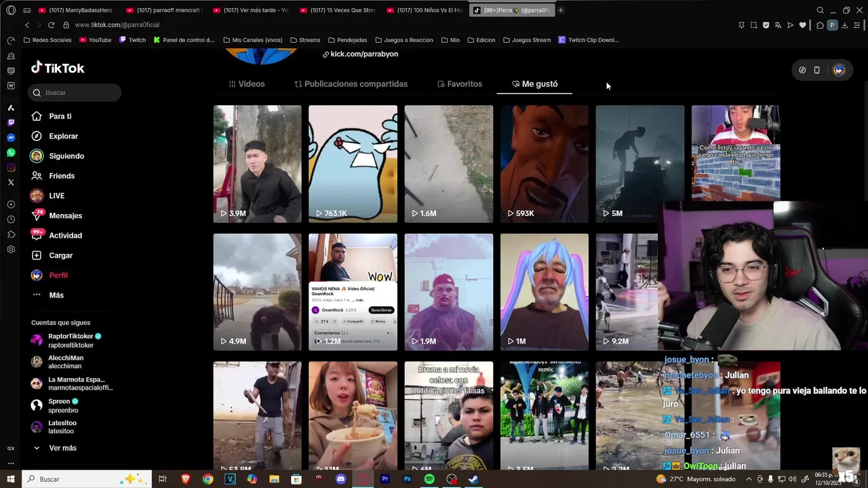The height and width of the screenshot is (488, 868).
Task: Launch Spotify from the taskbar
Action: (x=429, y=479)
